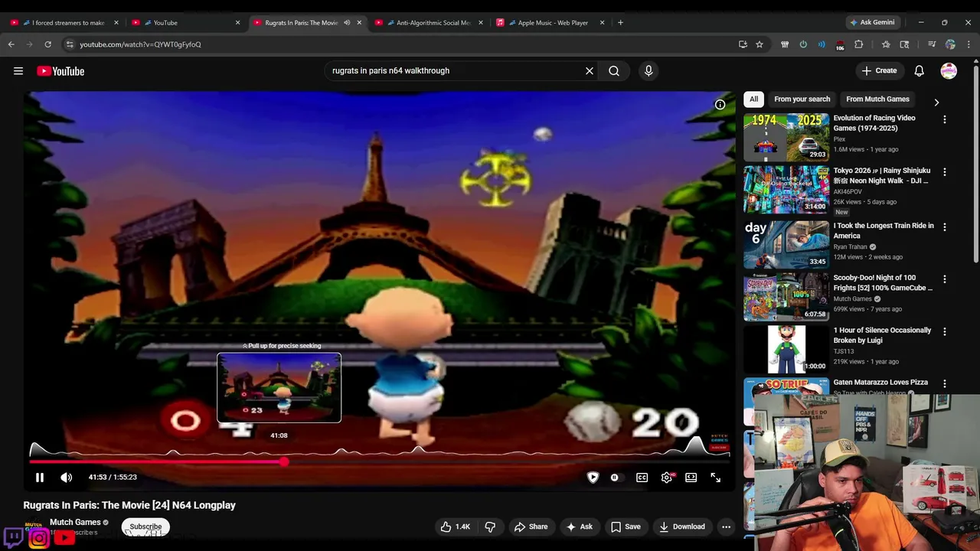Click Ask Gemini button

871,22
